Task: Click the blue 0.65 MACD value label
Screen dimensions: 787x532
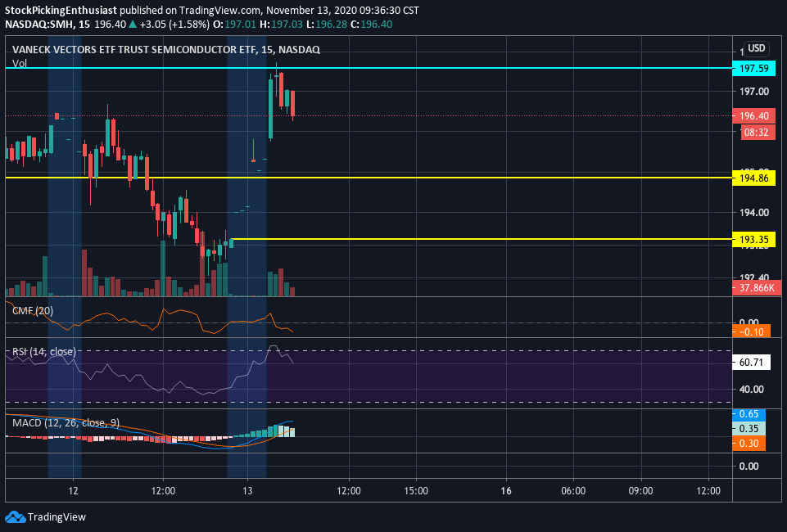Action: (x=749, y=414)
